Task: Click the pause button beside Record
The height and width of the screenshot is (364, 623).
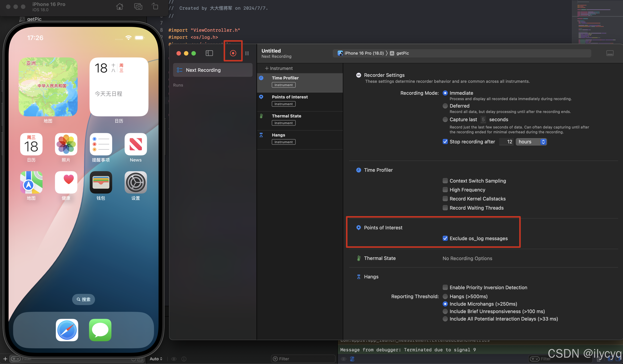Action: pyautogui.click(x=247, y=53)
